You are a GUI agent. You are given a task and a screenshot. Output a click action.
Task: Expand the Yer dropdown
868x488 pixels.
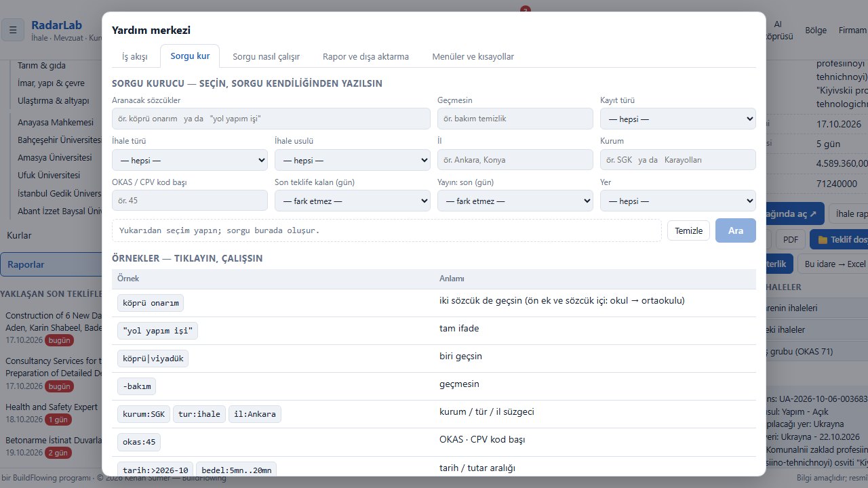678,201
